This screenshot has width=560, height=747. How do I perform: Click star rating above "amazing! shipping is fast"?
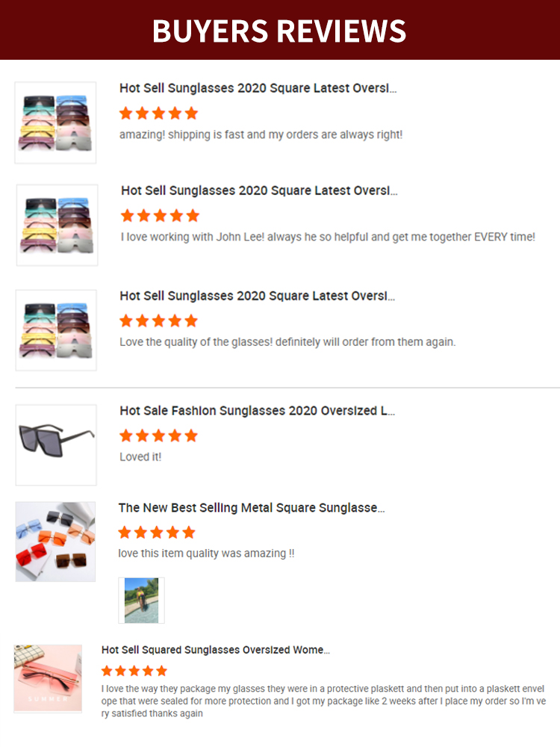point(158,114)
